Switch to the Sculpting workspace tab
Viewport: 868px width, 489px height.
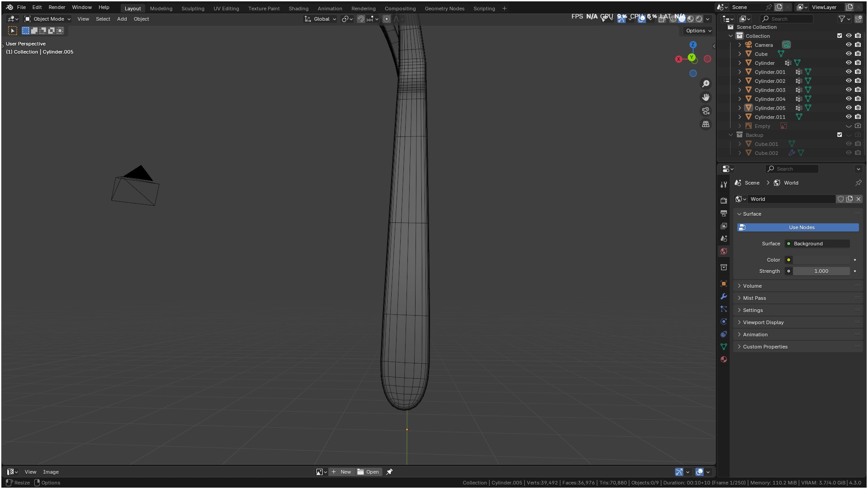[x=192, y=9]
